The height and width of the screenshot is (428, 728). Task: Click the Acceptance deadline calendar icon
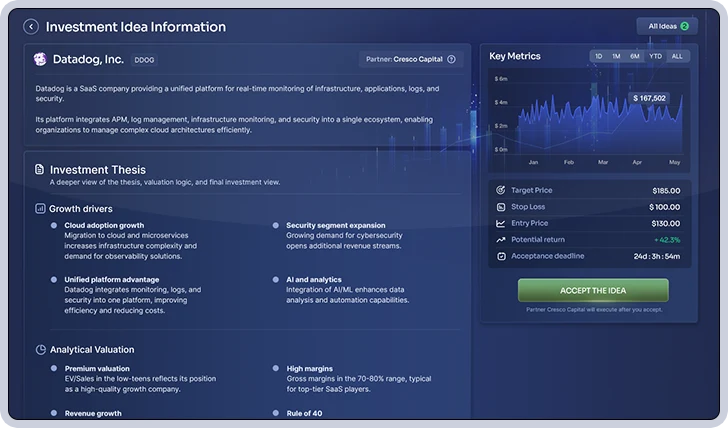point(501,256)
